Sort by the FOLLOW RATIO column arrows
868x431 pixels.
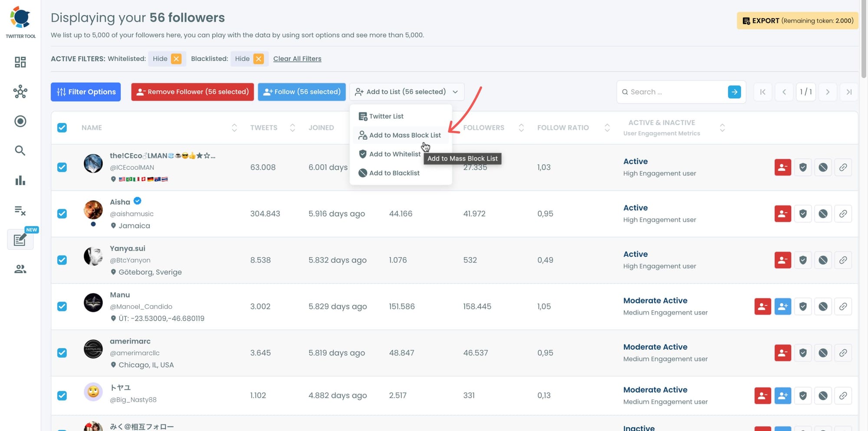point(607,128)
